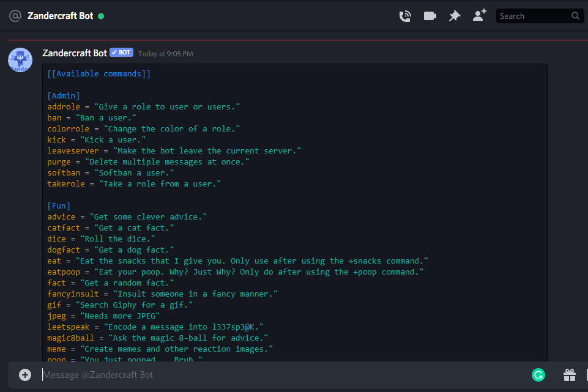Click the fact = random fact line

pos(111,283)
